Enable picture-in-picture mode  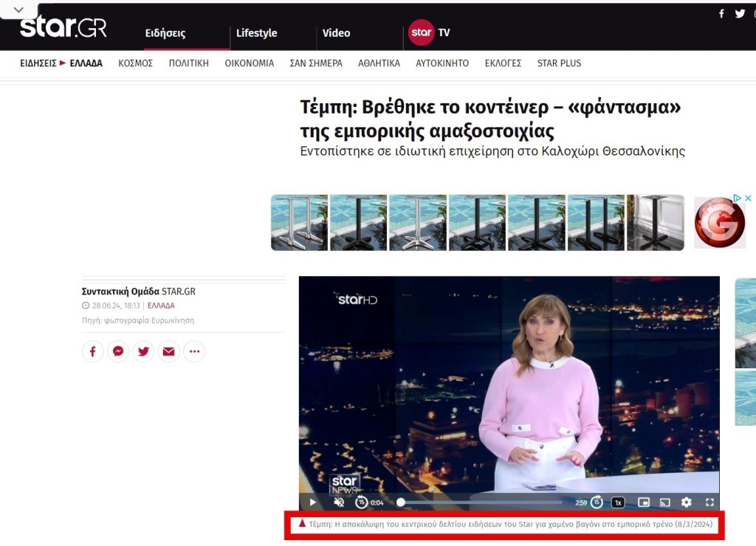(x=644, y=502)
